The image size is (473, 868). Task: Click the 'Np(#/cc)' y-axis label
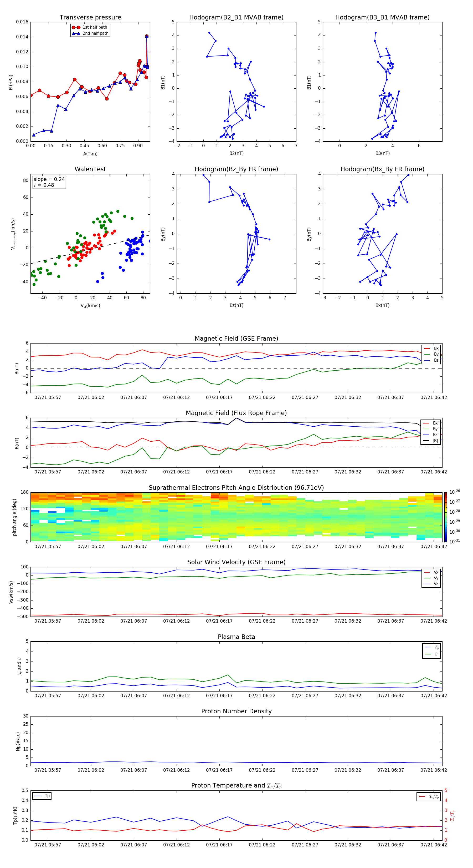click(18, 741)
